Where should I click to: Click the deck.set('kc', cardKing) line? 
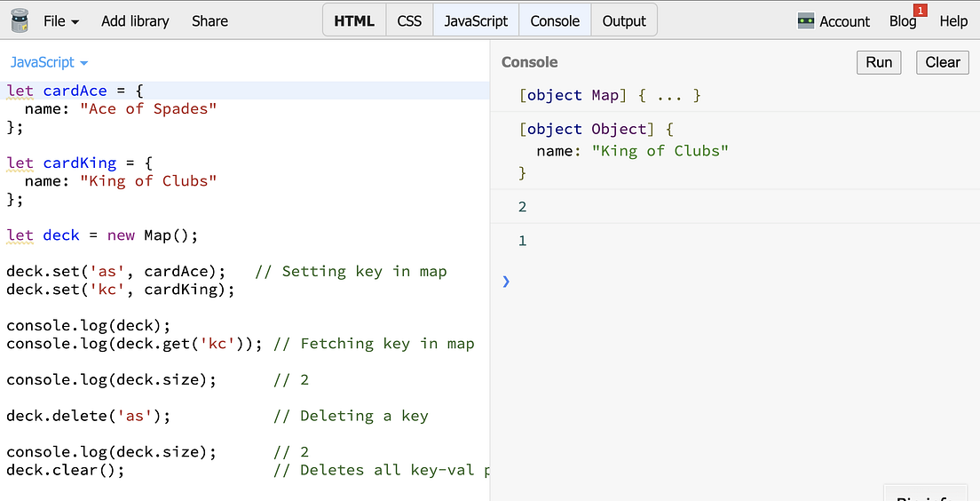[120, 290]
